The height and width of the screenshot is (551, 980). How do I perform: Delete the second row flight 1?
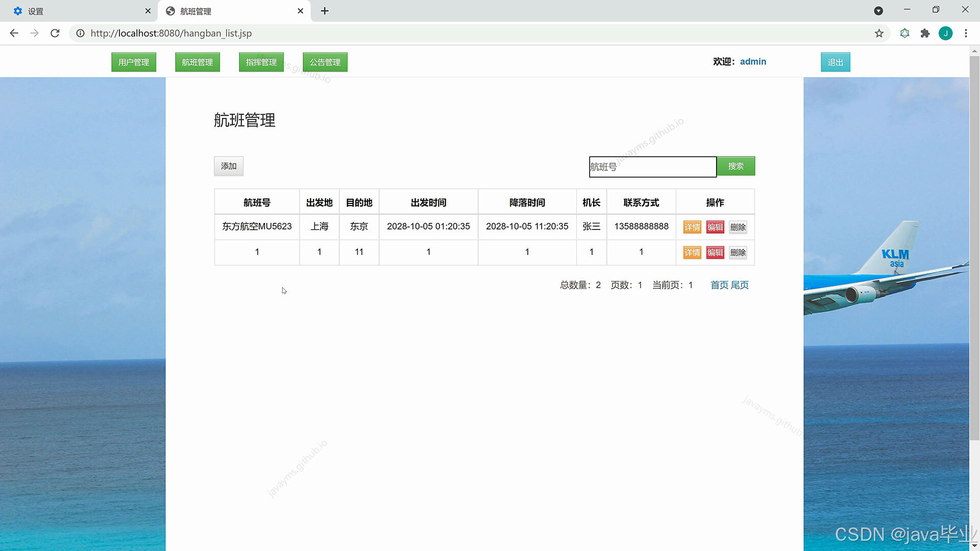[738, 253]
